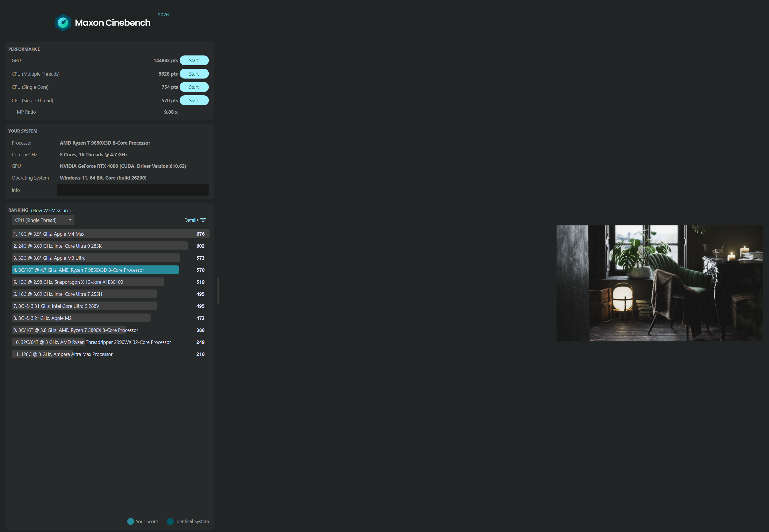Click the Windows 11 operating system value
The width and height of the screenshot is (769, 532).
pos(103,178)
